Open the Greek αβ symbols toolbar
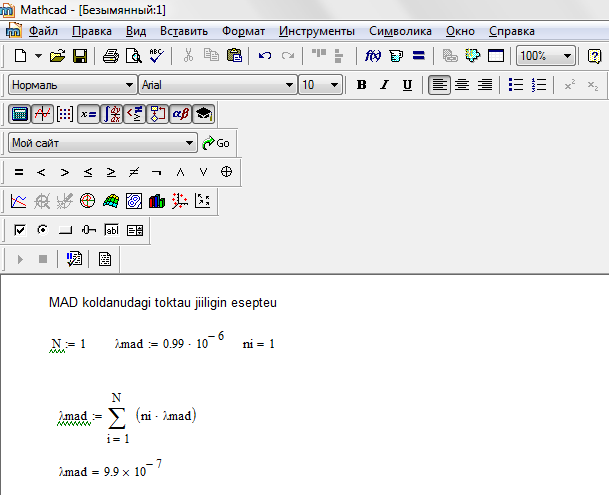This screenshot has height=495, width=609. point(180,114)
